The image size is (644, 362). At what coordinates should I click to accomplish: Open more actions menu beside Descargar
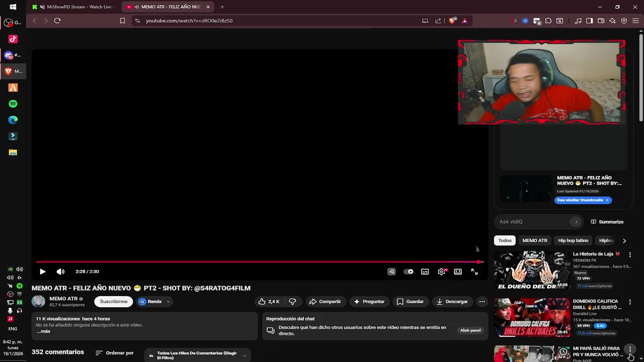coord(482,302)
